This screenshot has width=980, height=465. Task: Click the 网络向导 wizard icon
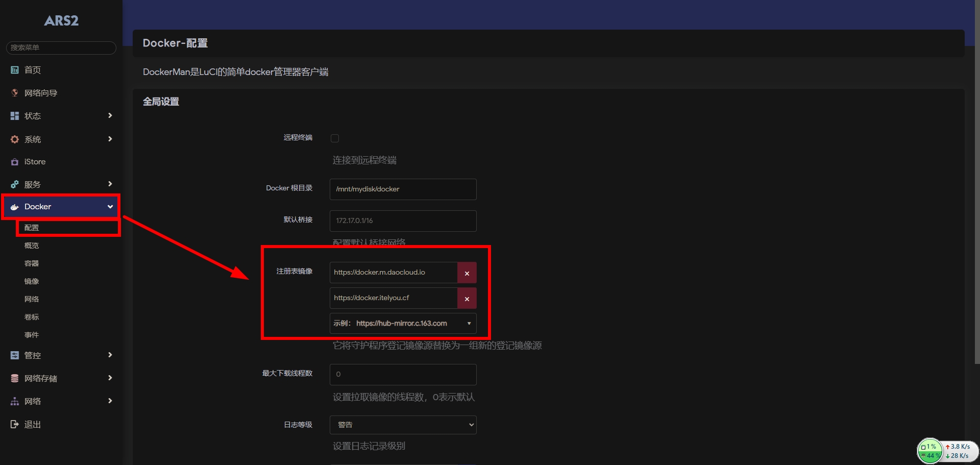click(x=15, y=93)
